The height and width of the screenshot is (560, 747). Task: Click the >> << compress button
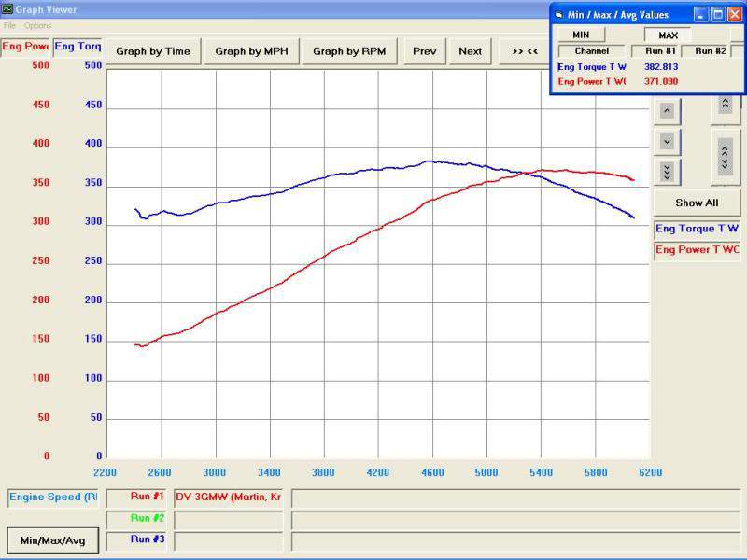(525, 51)
